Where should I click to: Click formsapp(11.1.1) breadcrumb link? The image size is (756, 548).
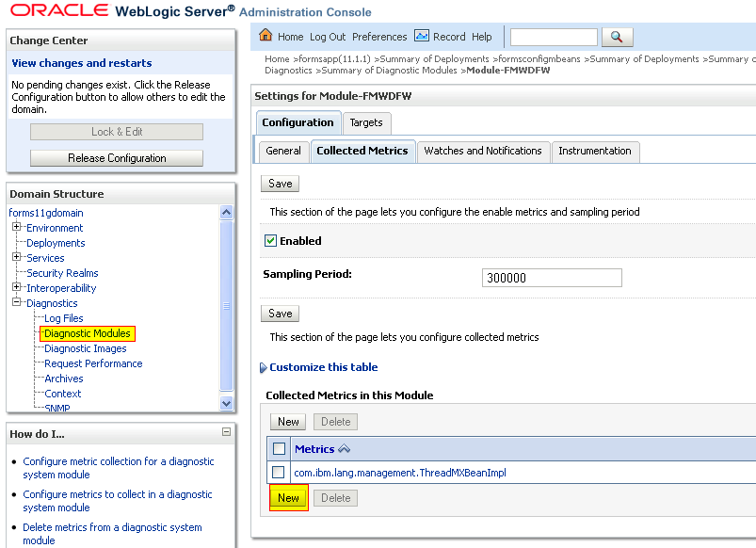(x=334, y=59)
